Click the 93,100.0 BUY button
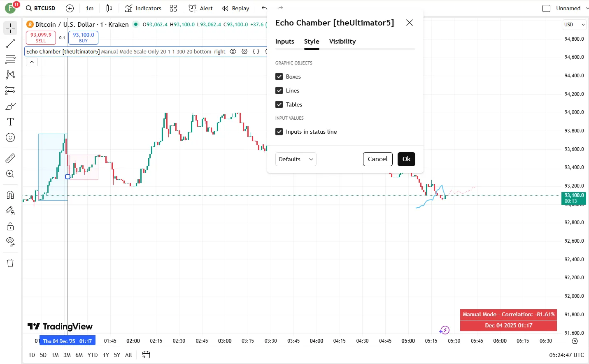589x364 pixels. (x=84, y=37)
